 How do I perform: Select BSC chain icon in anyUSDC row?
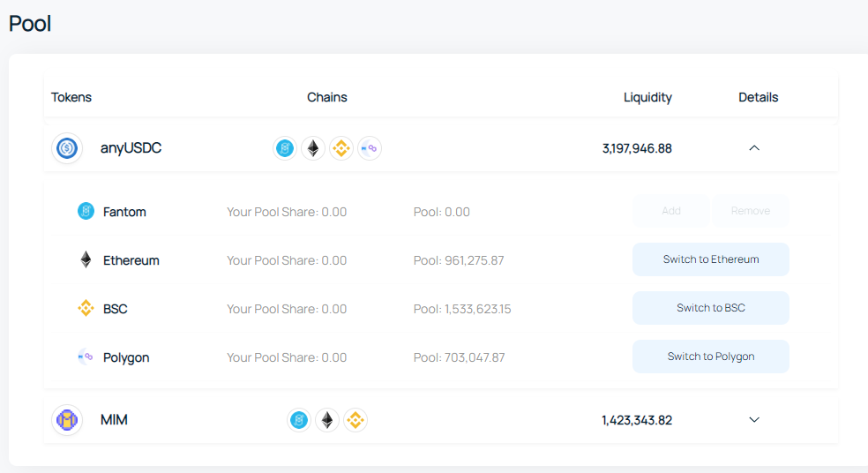[341, 148]
